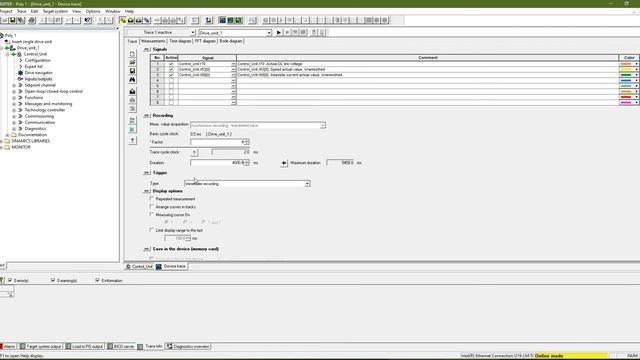640x360 pixels.
Task: Open Target system output tab
Action: point(40,347)
